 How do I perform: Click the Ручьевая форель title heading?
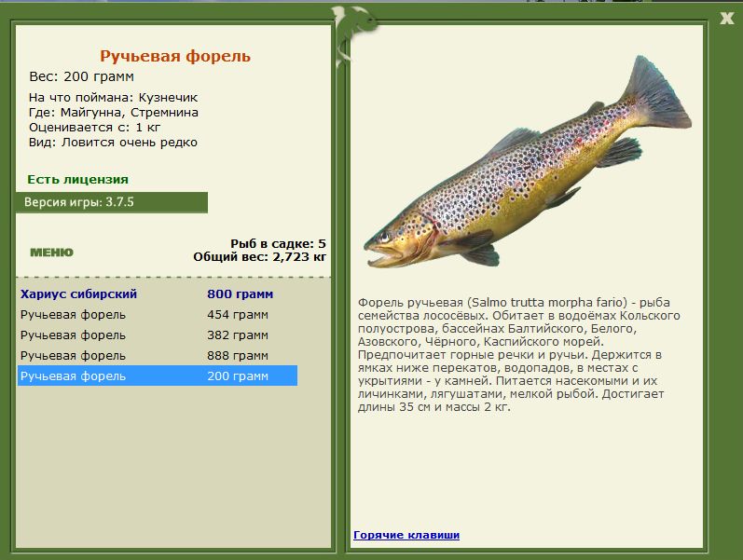175,56
